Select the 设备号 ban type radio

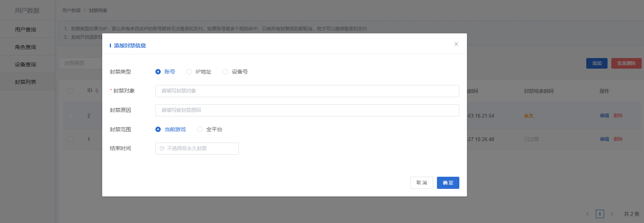tap(225, 72)
